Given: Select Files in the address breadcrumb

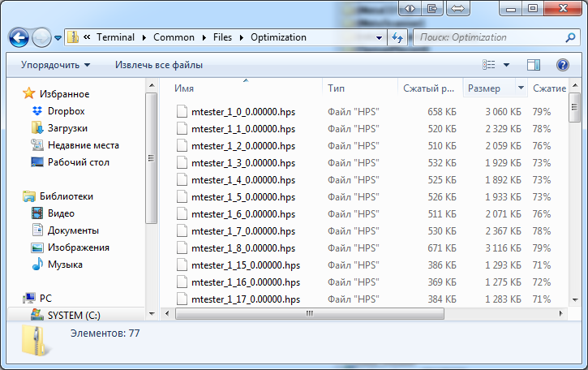Looking at the screenshot, I should coord(222,37).
